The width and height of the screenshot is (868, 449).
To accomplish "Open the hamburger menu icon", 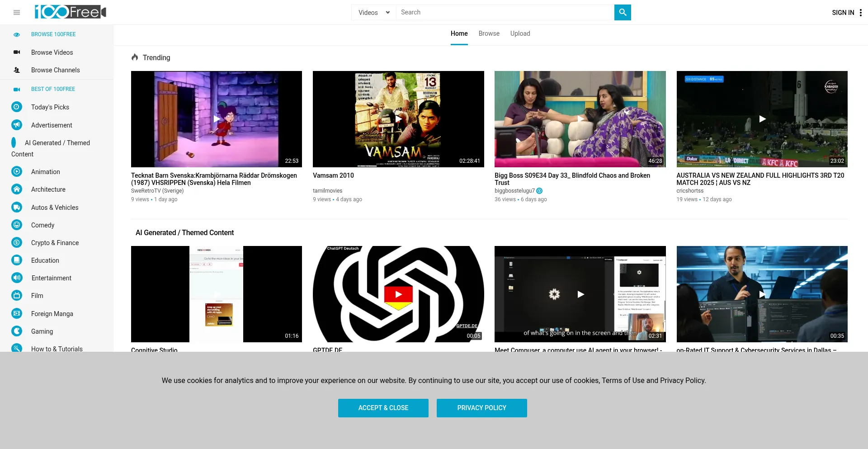I will (17, 13).
